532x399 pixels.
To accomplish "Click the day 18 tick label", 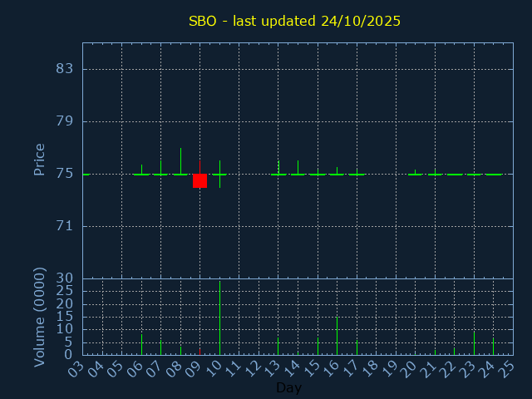I will (369, 367).
